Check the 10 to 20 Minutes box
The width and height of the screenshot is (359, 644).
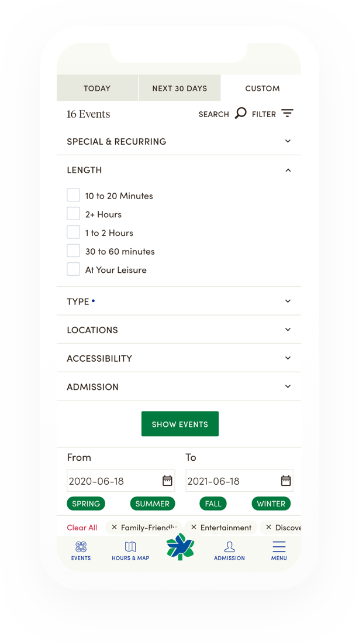point(74,195)
